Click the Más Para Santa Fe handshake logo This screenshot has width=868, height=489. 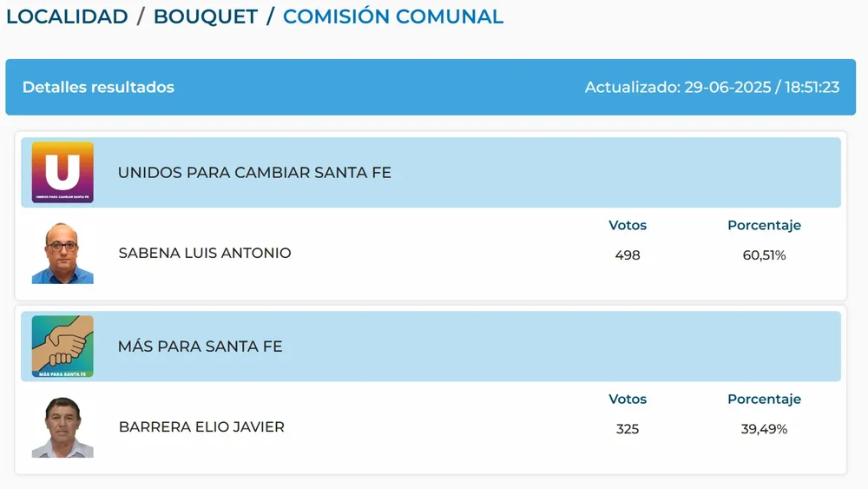click(62, 346)
